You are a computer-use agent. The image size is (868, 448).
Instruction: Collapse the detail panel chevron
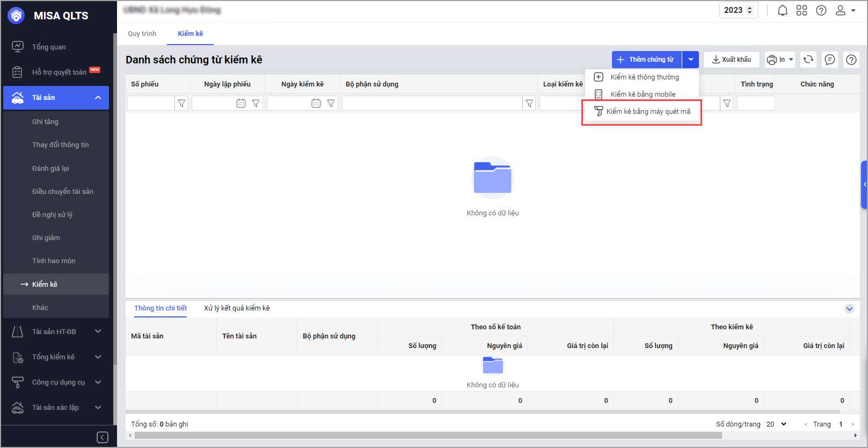[849, 308]
